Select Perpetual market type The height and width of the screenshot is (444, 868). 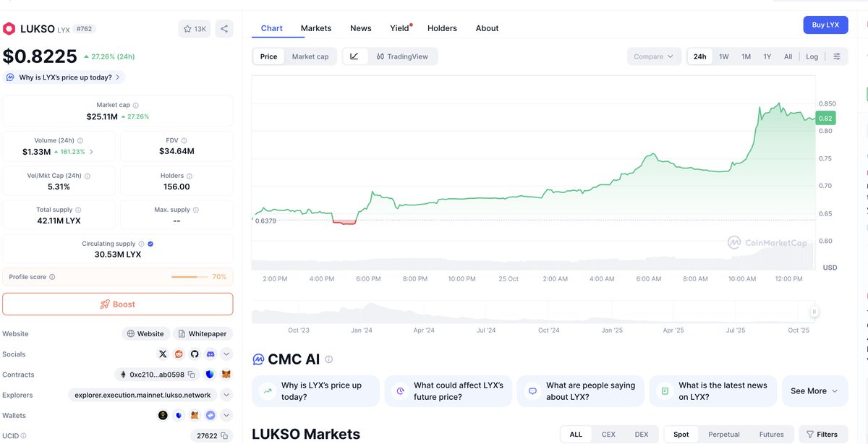tap(724, 435)
